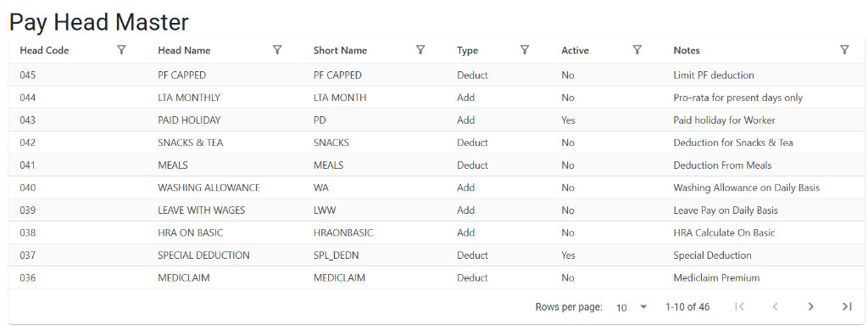This screenshot has width=868, height=336.
Task: Open the Notes column filter
Action: click(844, 50)
